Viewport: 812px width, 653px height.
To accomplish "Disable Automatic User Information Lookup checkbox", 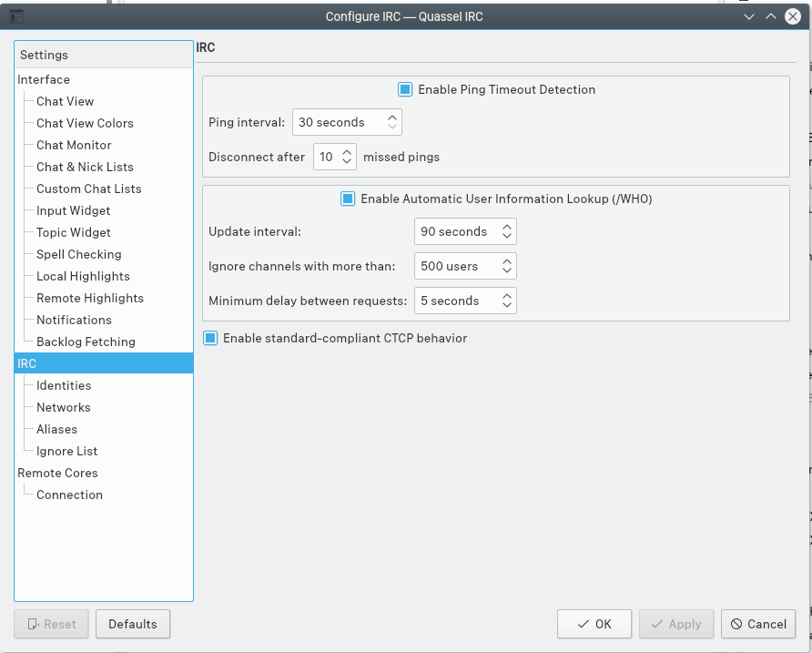I will click(348, 199).
